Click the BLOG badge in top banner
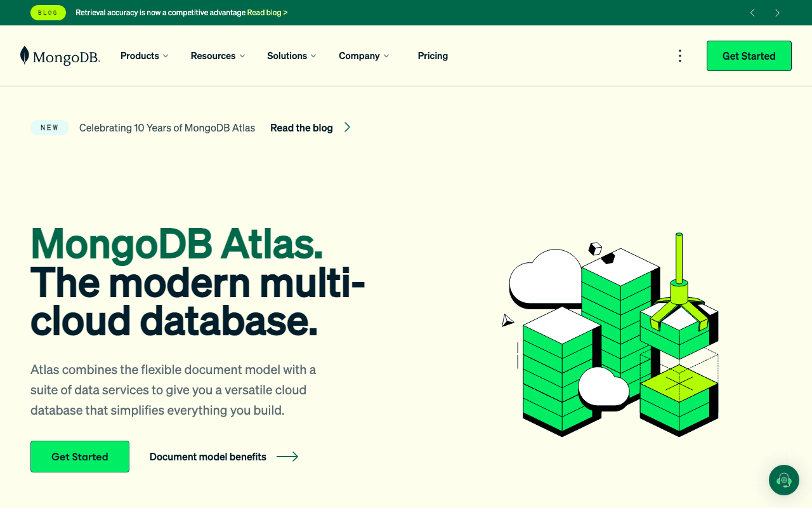The height and width of the screenshot is (508, 812). [48, 13]
